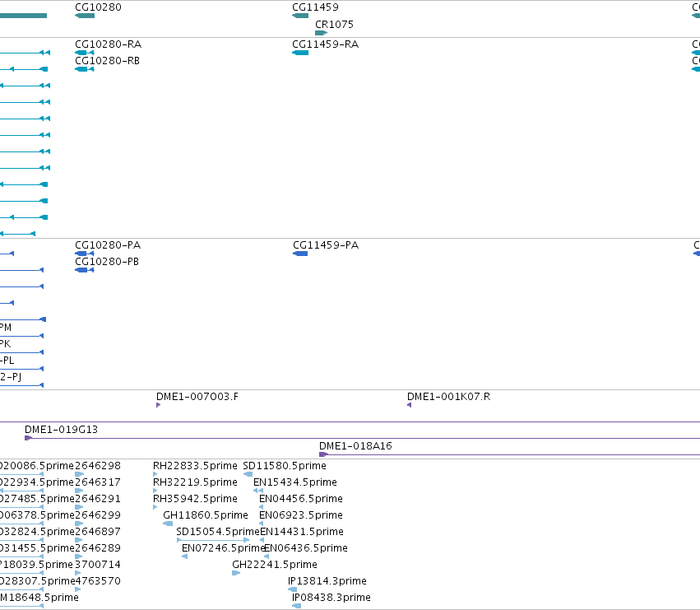The height and width of the screenshot is (610, 700).
Task: Click the IP13814.3prime EST glyph
Action: tap(292, 589)
